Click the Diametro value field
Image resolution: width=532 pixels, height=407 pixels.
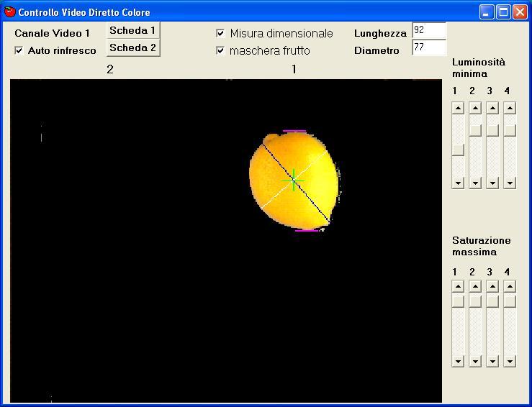[x=428, y=48]
